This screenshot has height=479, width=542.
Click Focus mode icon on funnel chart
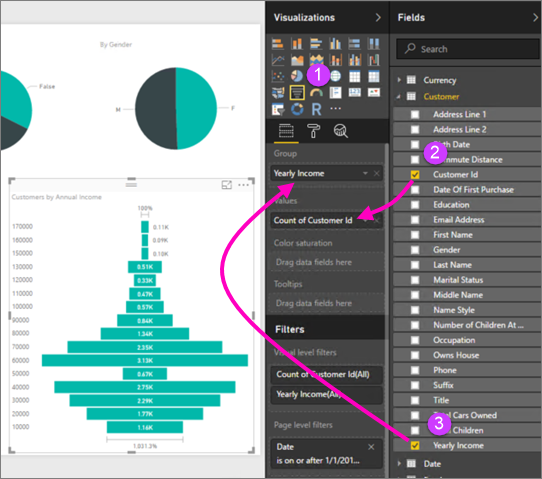(x=226, y=185)
